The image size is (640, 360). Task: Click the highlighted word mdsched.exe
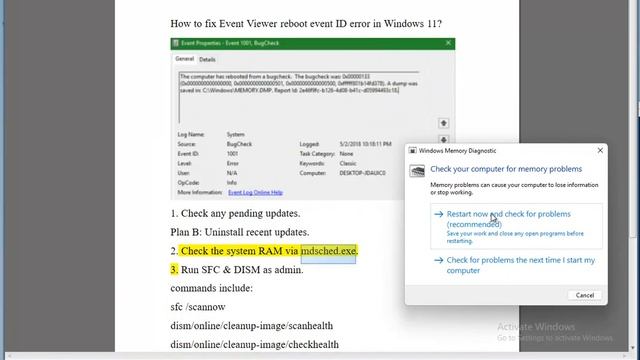(x=329, y=251)
